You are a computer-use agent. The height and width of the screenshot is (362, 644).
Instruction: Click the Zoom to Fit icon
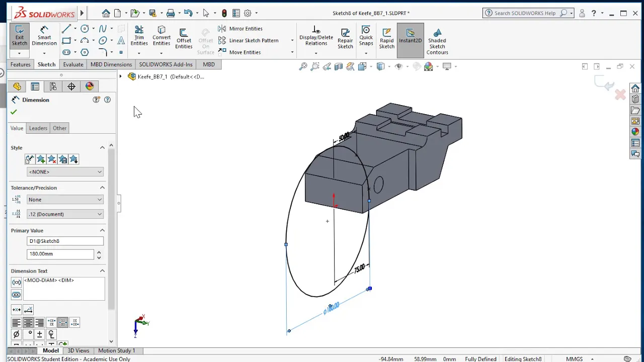tap(303, 66)
